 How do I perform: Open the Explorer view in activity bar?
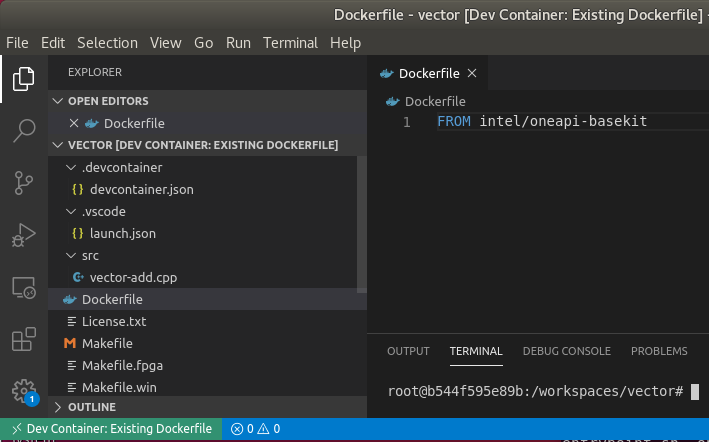click(x=24, y=78)
